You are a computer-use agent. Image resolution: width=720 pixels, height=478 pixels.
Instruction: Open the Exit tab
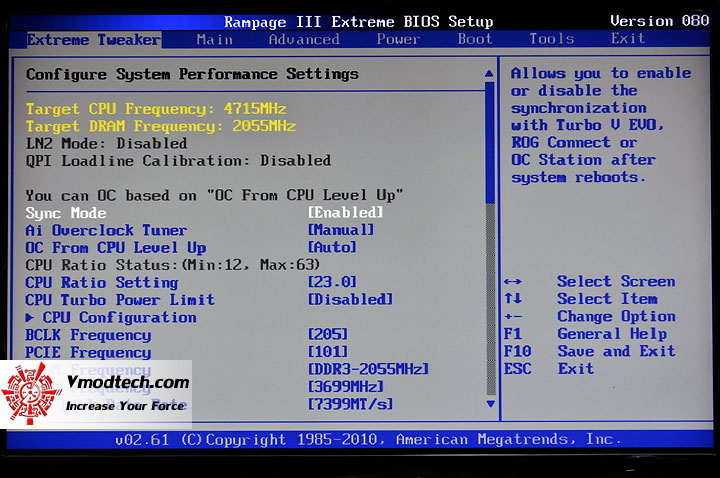click(628, 39)
